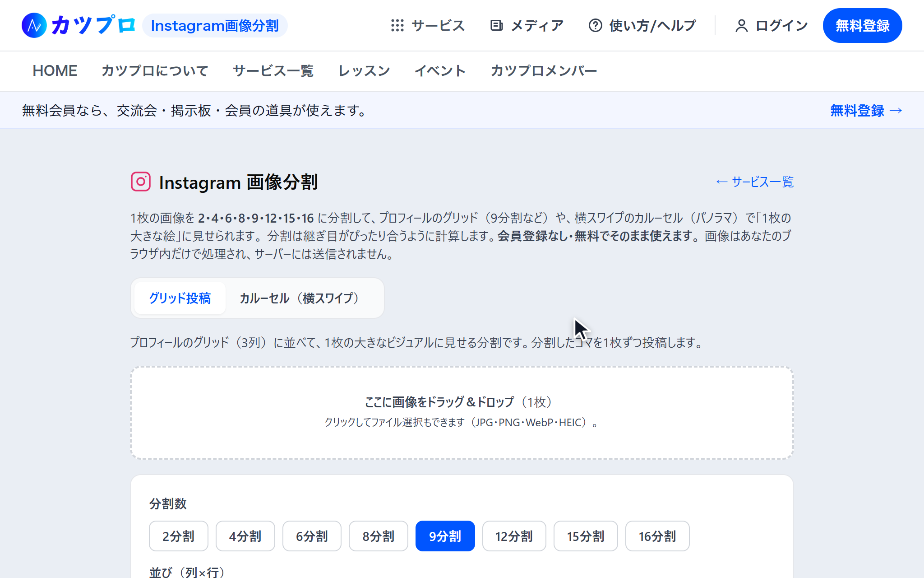Select 4分割 split option
The width and height of the screenshot is (924, 578).
tap(245, 536)
